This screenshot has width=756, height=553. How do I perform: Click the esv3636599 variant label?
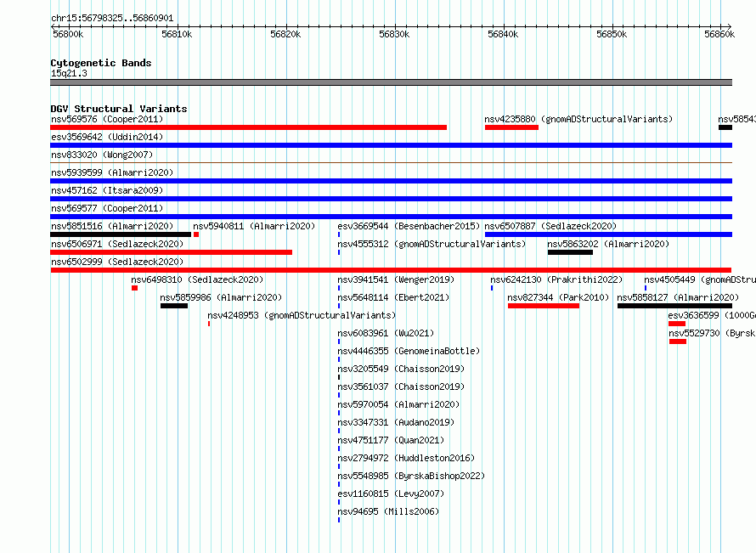click(712, 315)
